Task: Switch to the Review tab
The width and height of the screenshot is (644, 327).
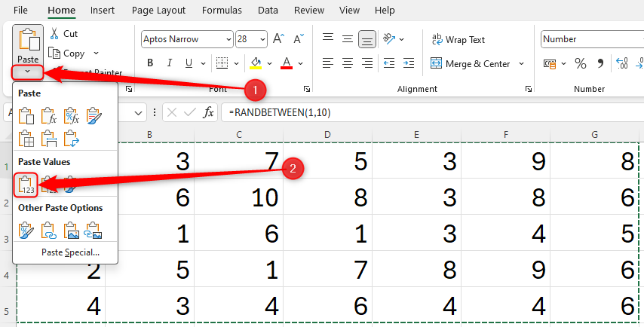Action: pos(309,11)
